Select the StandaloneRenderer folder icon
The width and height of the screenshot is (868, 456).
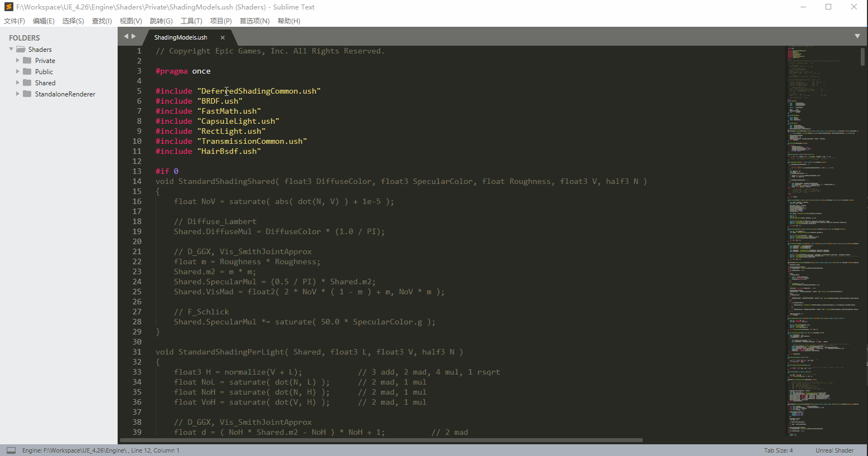pos(27,94)
